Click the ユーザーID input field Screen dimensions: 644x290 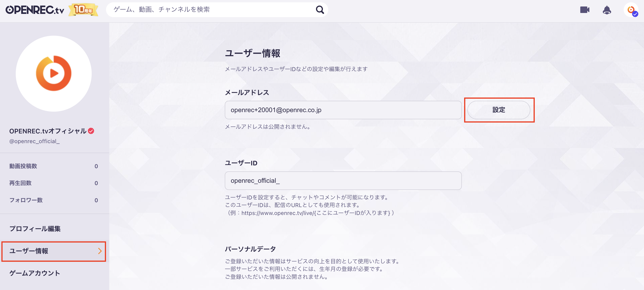[343, 180]
